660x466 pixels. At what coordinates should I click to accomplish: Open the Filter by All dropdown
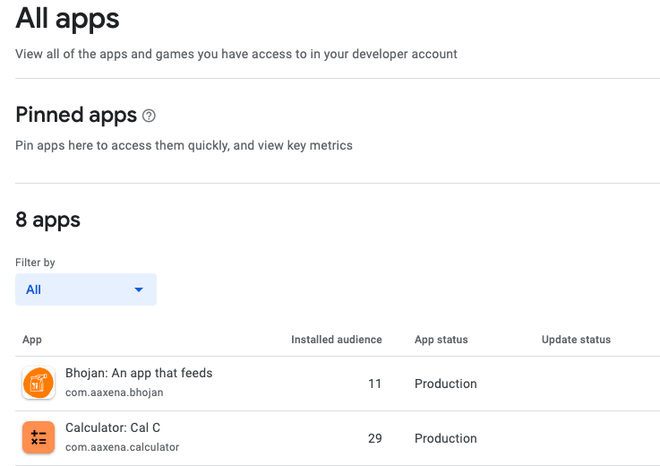coord(85,290)
